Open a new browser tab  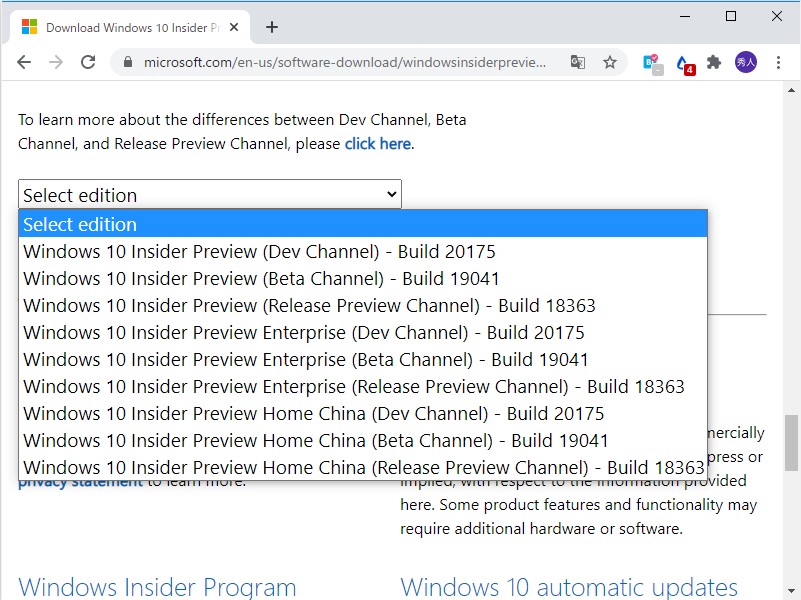click(271, 27)
